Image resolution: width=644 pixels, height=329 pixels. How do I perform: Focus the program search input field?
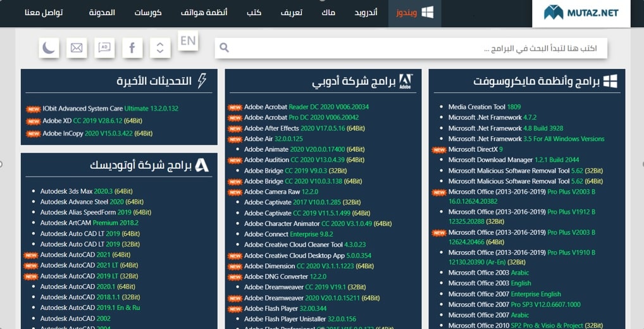point(411,48)
